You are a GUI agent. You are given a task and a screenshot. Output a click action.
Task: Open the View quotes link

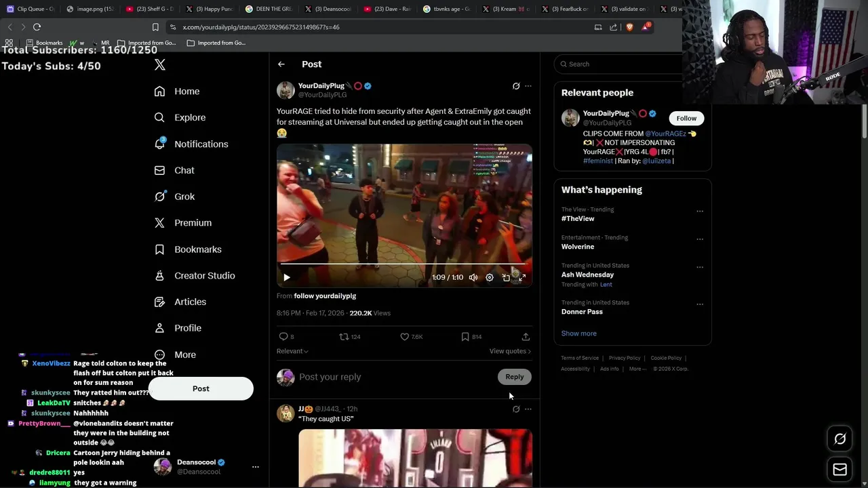click(x=510, y=351)
